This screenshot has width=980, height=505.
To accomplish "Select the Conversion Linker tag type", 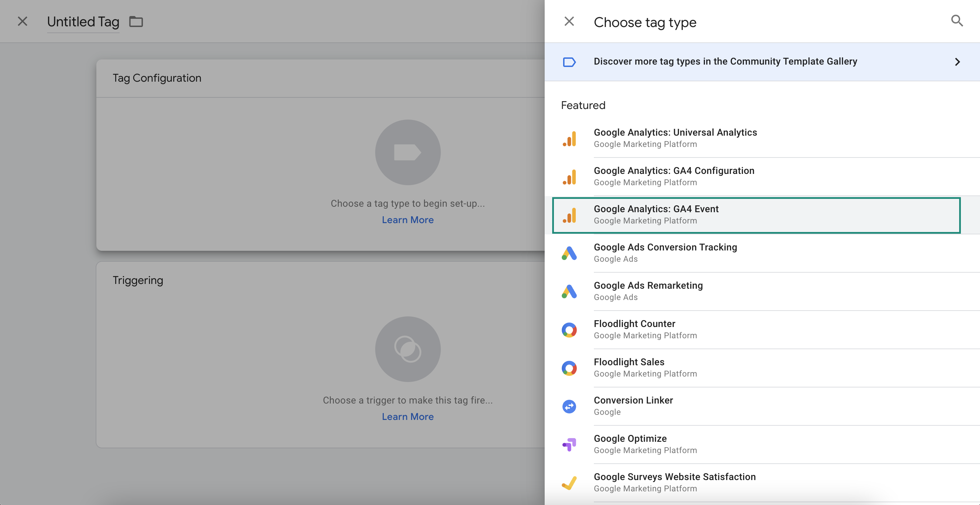I will tap(762, 407).
